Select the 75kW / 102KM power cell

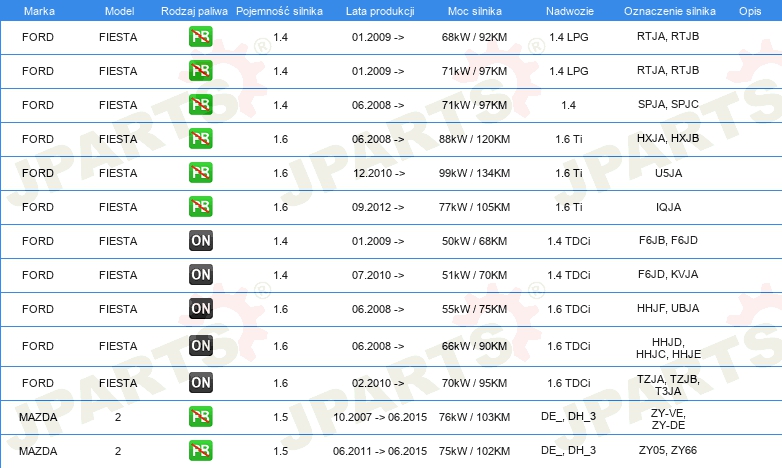coord(474,451)
